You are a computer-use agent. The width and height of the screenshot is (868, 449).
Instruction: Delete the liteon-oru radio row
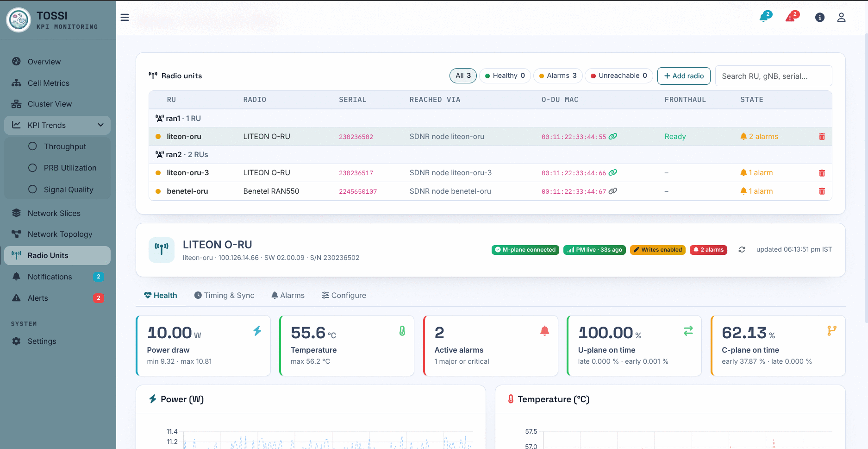pyautogui.click(x=822, y=137)
